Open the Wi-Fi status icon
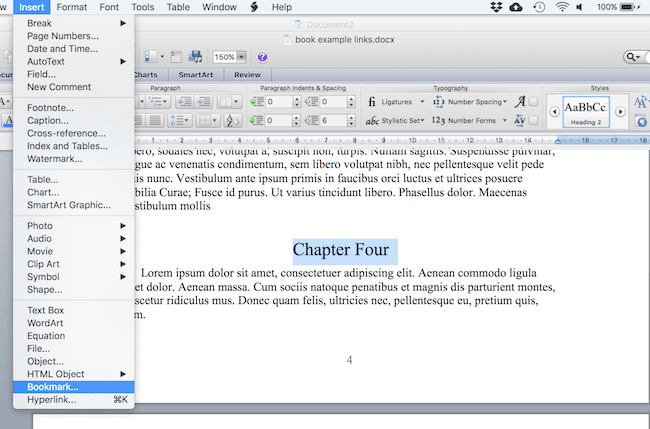This screenshot has height=429, width=650. coord(562,7)
